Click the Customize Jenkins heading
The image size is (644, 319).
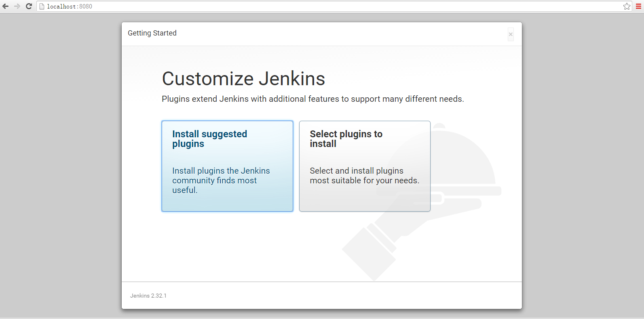tap(243, 78)
